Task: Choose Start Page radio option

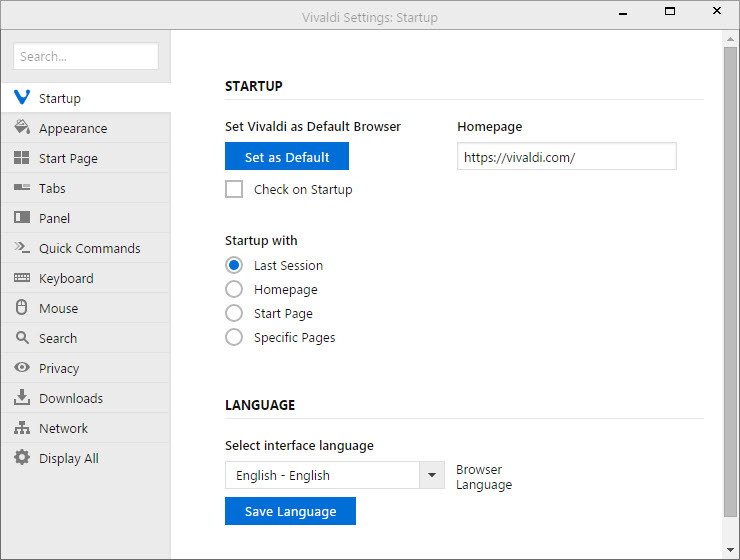Action: pyautogui.click(x=234, y=313)
